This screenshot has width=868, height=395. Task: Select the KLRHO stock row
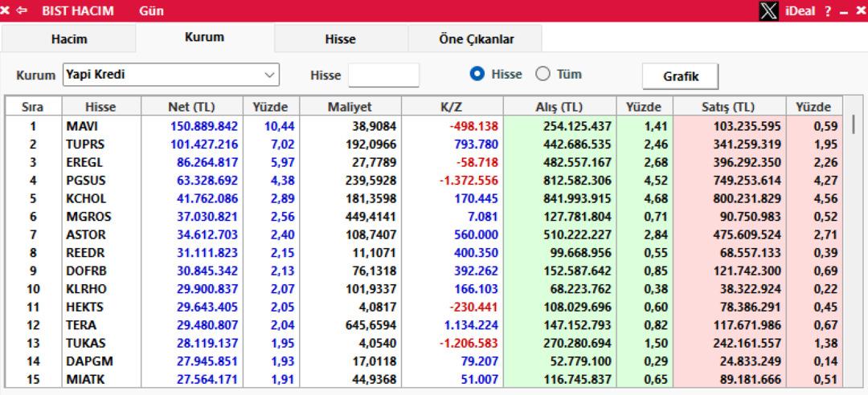(x=424, y=289)
